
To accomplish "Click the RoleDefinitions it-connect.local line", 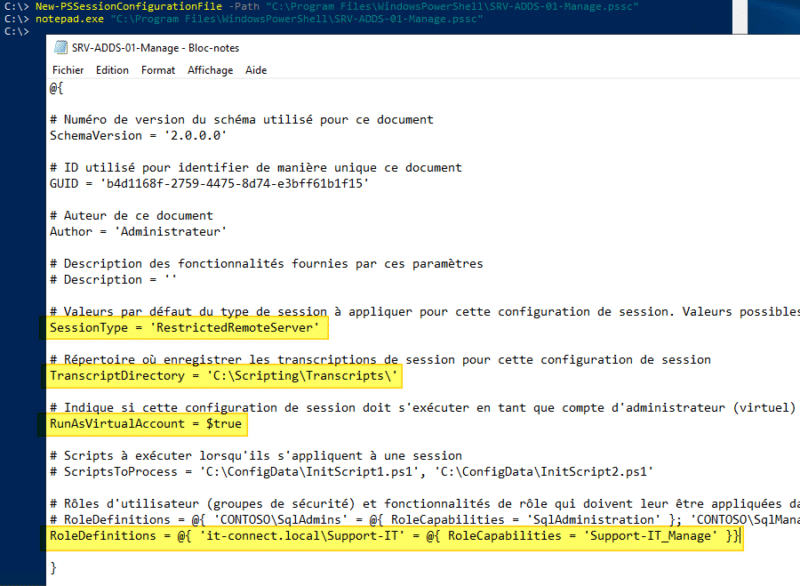I will pos(394,536).
